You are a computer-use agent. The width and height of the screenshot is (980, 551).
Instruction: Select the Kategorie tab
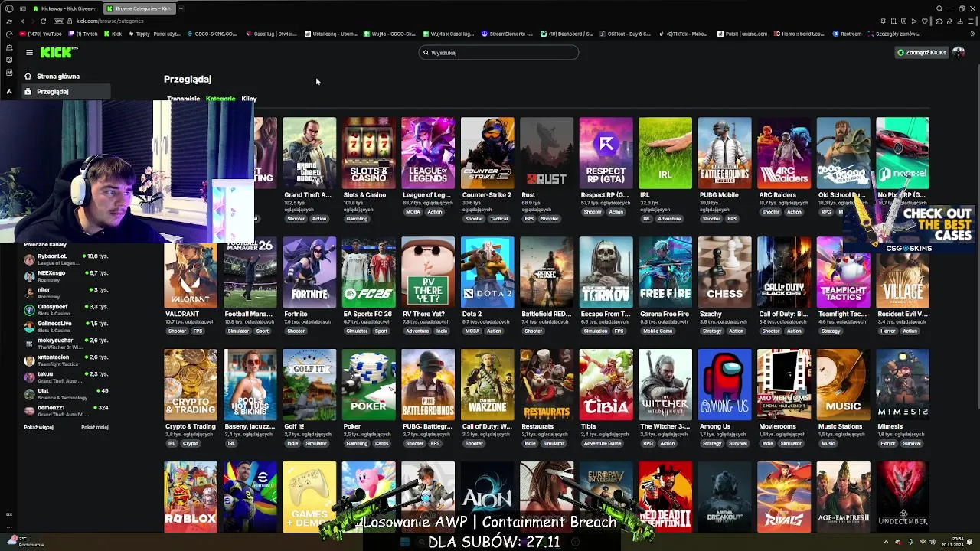[x=220, y=99]
